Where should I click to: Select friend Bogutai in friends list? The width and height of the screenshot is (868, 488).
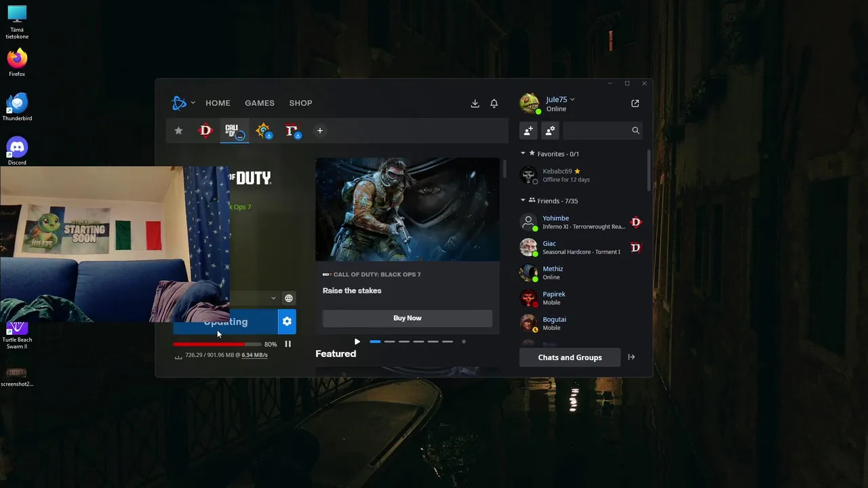581,323
